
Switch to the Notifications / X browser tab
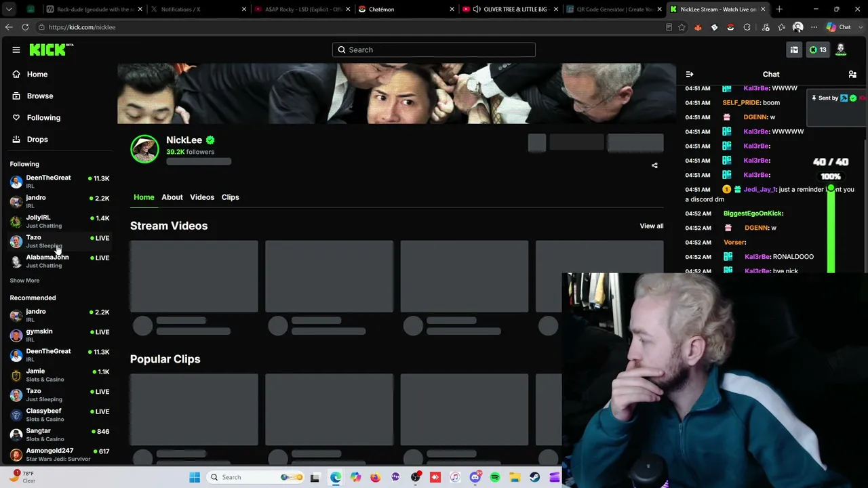[x=198, y=9]
